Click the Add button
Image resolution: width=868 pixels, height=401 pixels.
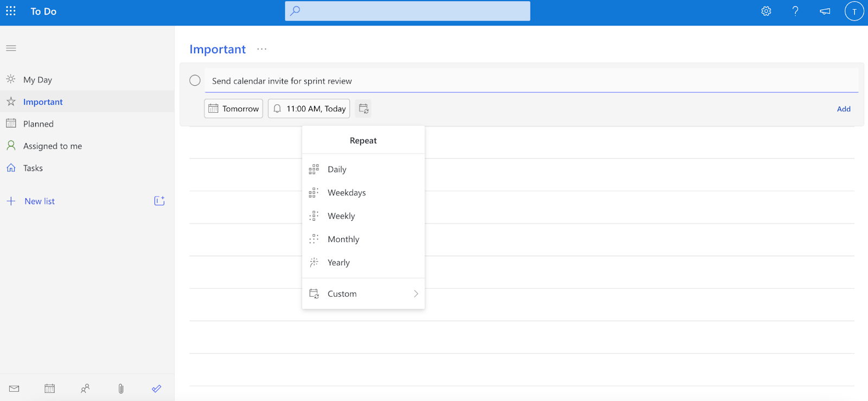(x=844, y=109)
